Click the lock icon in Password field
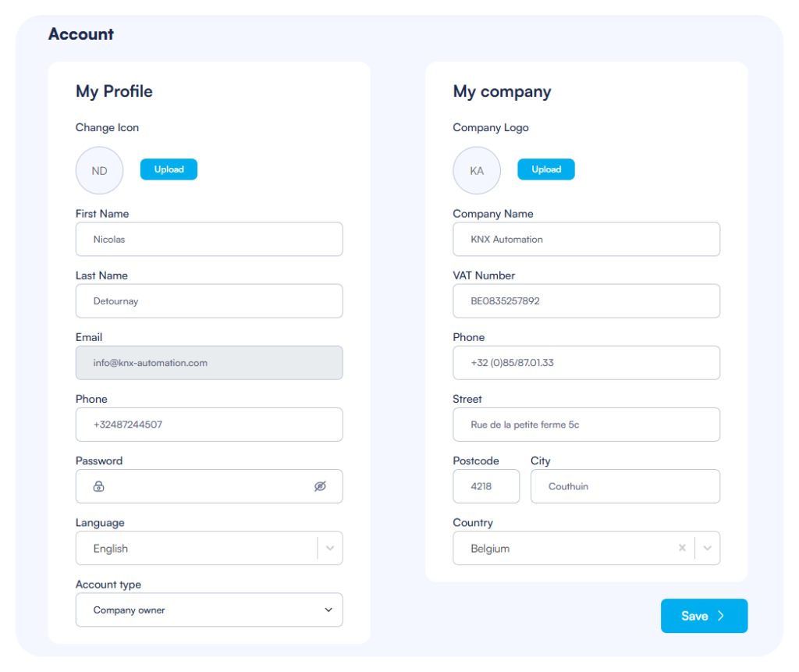The height and width of the screenshot is (672, 799). click(x=99, y=486)
